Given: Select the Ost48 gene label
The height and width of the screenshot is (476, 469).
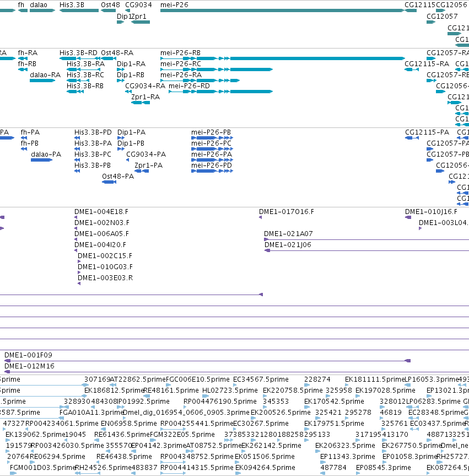Looking at the screenshot, I should click(x=110, y=5).
